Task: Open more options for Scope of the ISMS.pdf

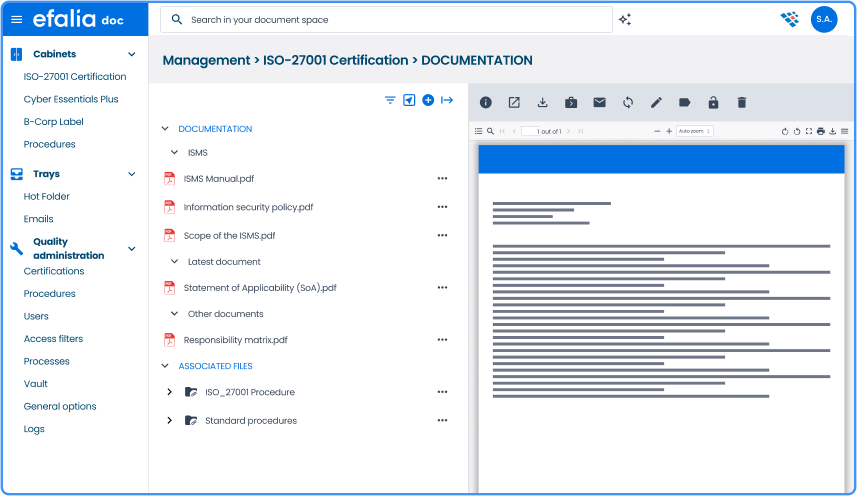Action: click(442, 235)
